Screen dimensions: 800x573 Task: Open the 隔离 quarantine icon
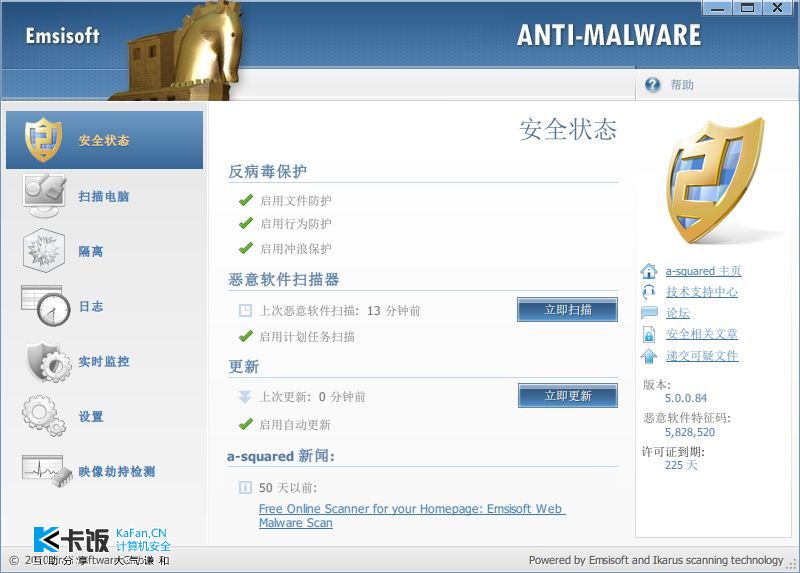click(44, 250)
